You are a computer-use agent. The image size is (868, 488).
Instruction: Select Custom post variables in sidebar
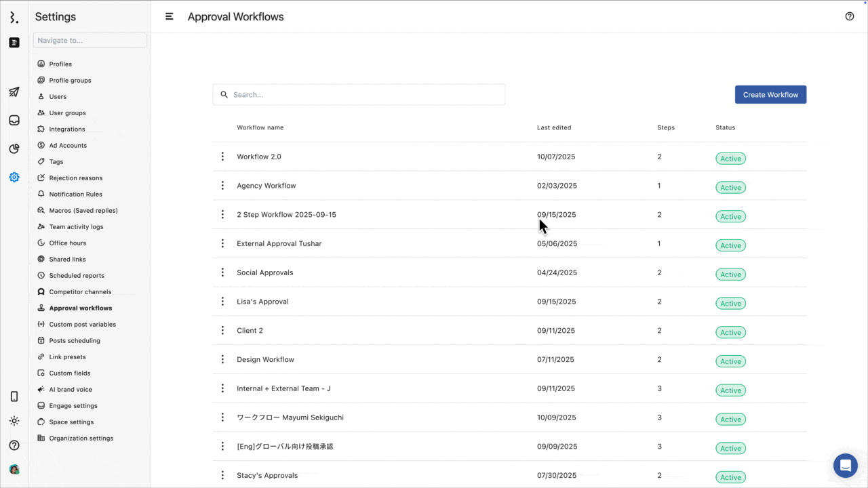point(82,324)
